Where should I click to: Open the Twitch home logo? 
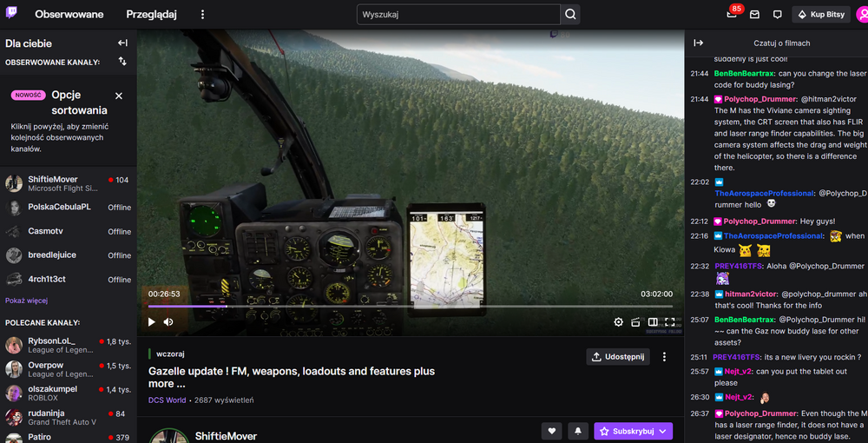point(11,13)
